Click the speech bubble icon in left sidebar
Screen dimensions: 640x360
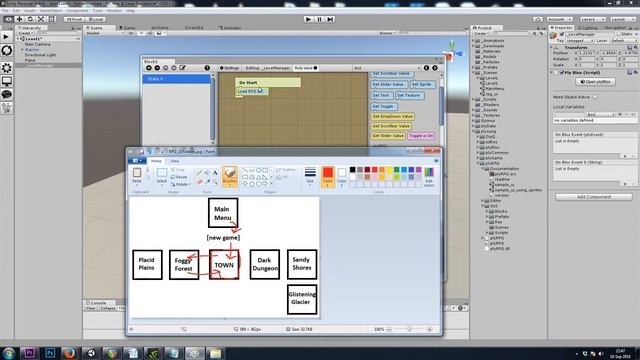[7, 94]
